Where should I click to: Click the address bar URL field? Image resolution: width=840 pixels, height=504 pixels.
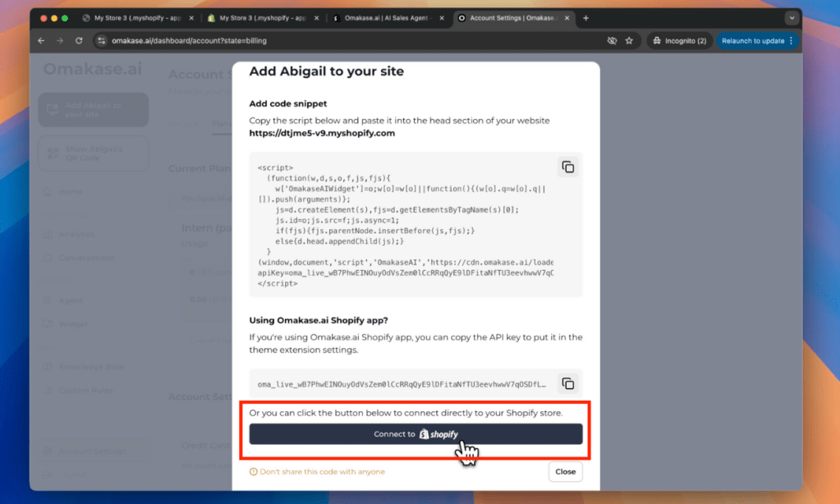click(328, 40)
